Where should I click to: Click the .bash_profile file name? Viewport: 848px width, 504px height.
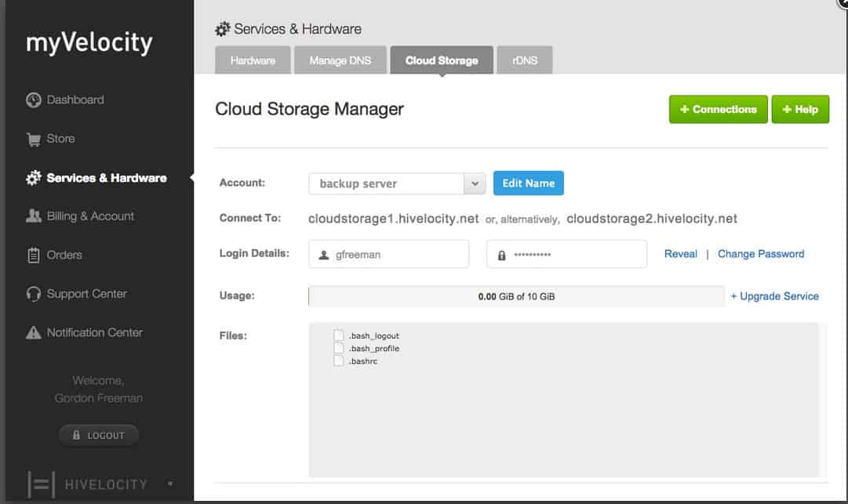374,349
